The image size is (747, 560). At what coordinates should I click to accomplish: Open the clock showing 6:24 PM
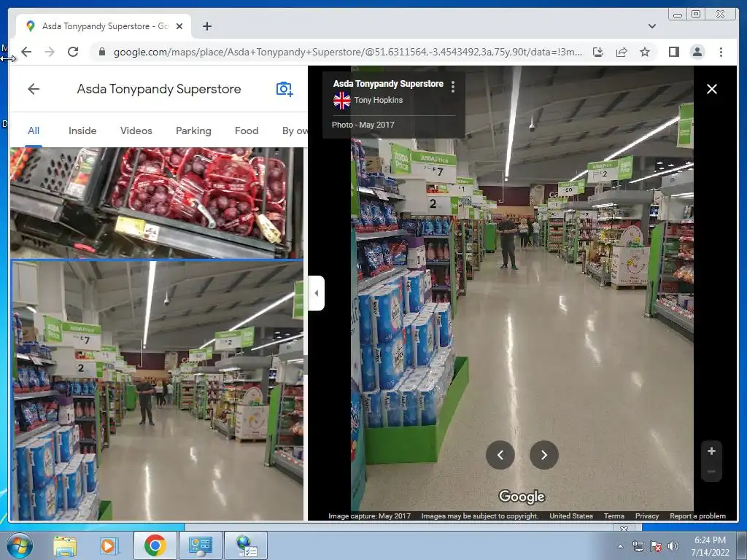710,545
